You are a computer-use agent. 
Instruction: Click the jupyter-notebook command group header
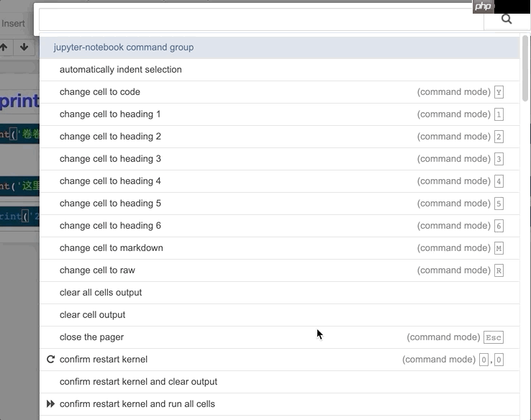pos(124,47)
